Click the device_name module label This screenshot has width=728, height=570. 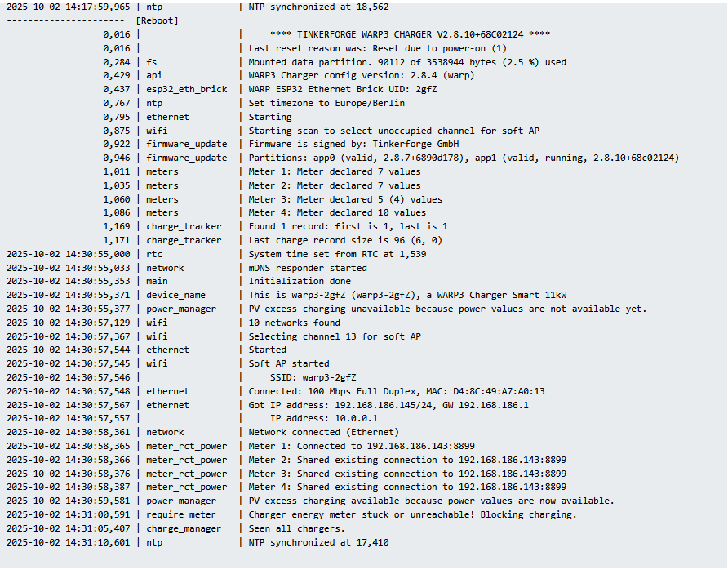coord(176,295)
